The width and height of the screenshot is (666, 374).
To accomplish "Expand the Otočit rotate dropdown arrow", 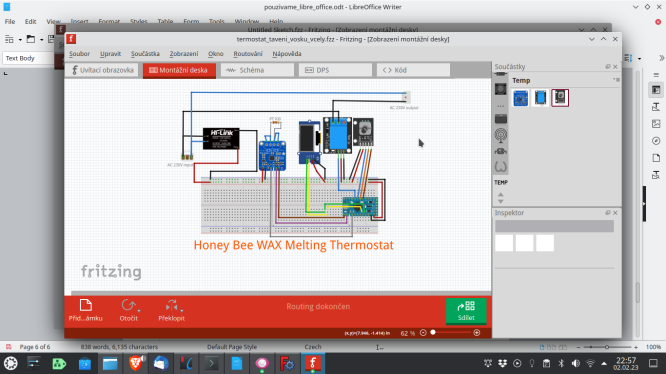I will coord(139,310).
